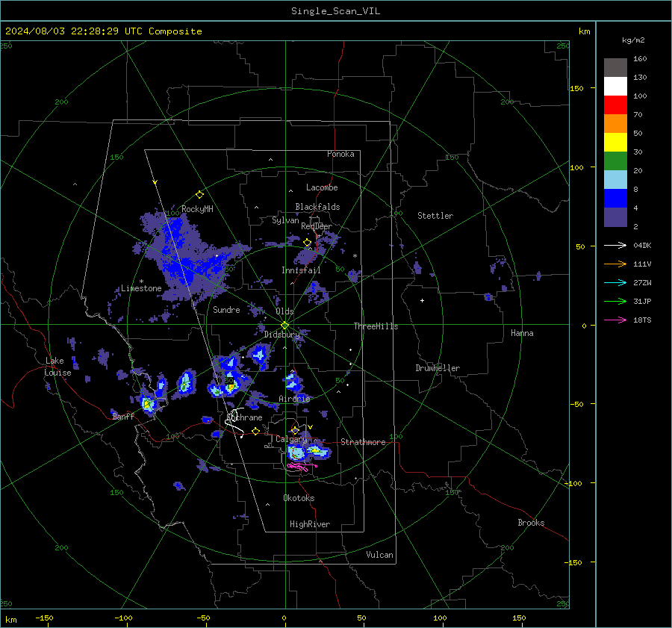Click the Single_Scan_VIL title text

coord(335,11)
